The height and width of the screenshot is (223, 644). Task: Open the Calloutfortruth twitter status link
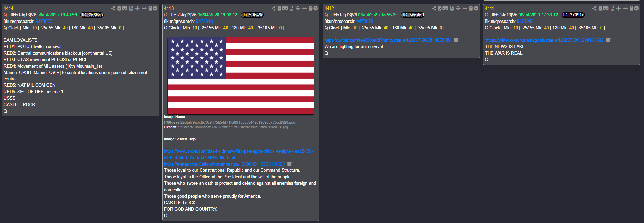point(224,164)
